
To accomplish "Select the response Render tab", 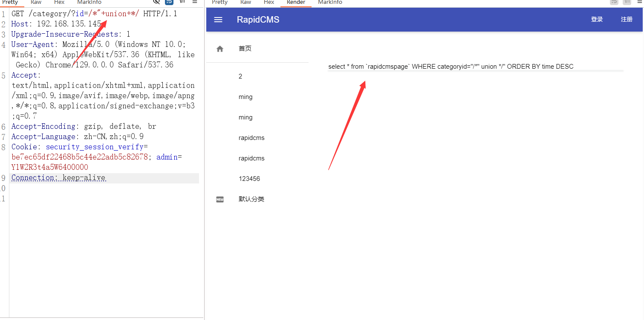I will pyautogui.click(x=296, y=2).
